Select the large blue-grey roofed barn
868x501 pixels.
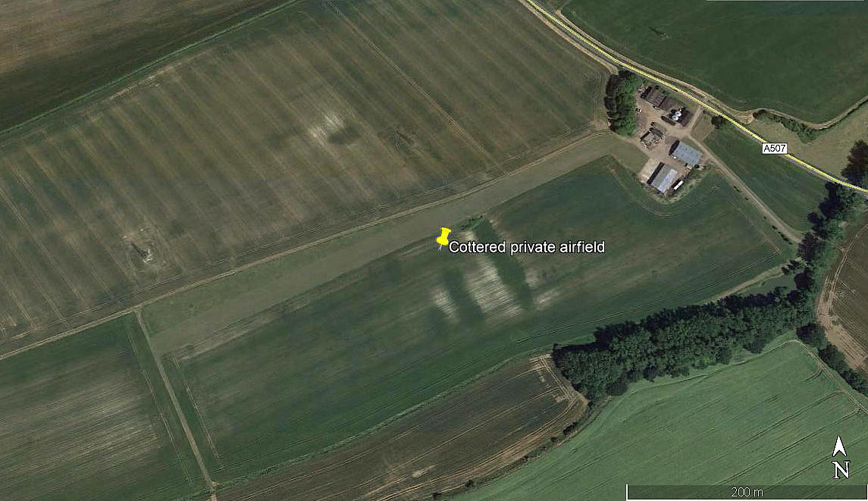point(686,153)
